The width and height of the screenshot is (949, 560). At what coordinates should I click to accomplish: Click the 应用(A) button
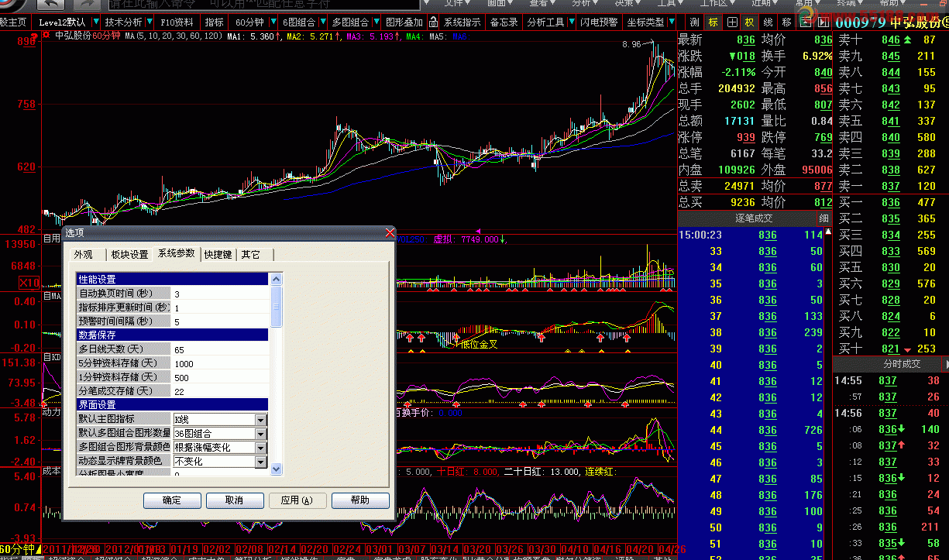click(x=297, y=500)
